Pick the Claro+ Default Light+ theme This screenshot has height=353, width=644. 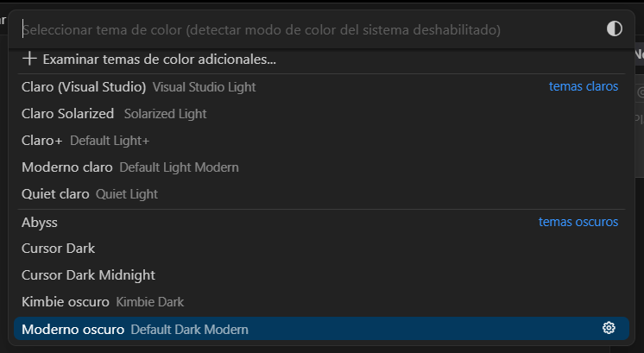(x=322, y=141)
